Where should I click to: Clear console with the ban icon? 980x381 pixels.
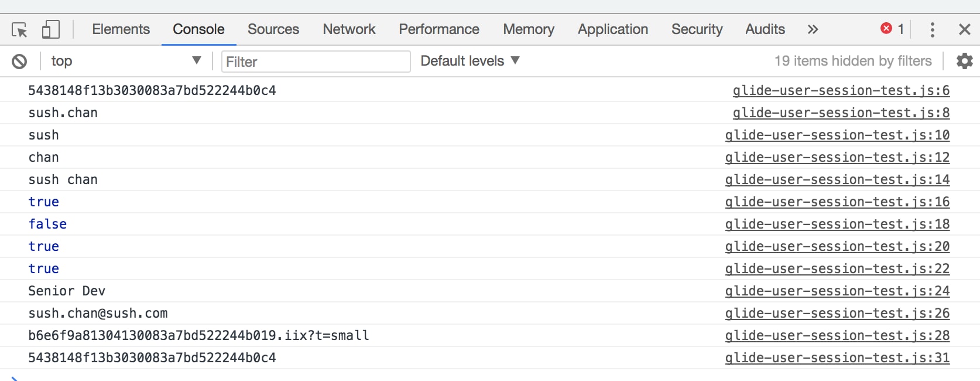[19, 62]
